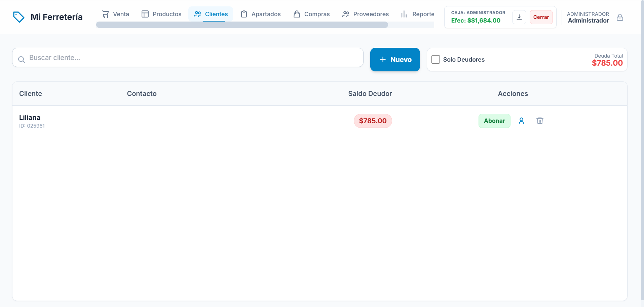Click the Efec: $$1,684.00 cash amount
The image size is (644, 307).
pos(476,21)
